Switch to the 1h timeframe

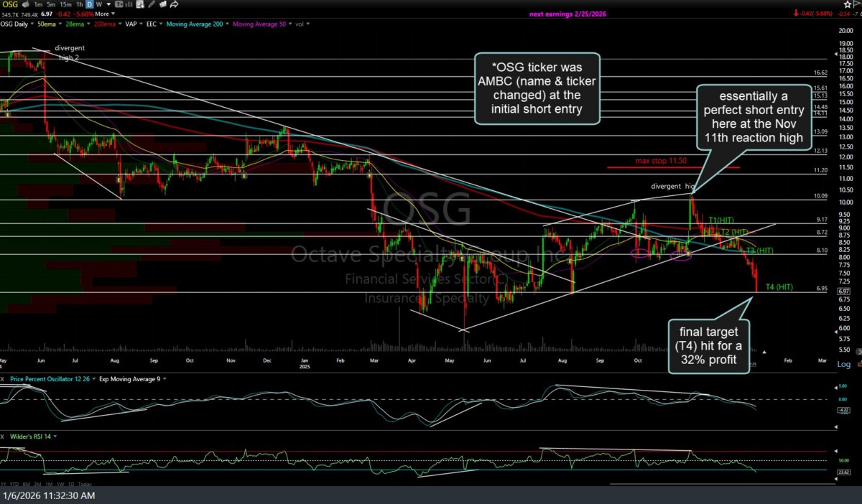[x=78, y=4]
